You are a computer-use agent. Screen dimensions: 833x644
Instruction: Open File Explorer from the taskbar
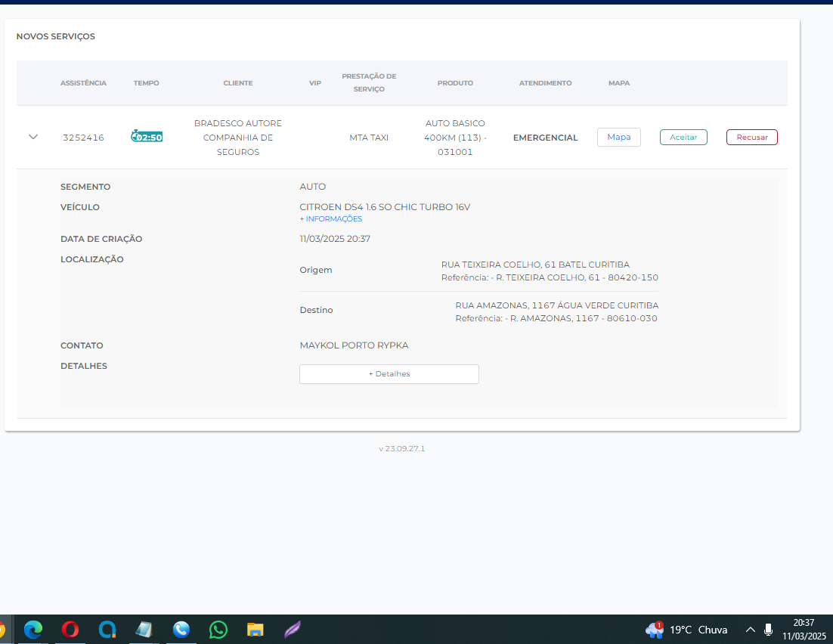point(255,629)
